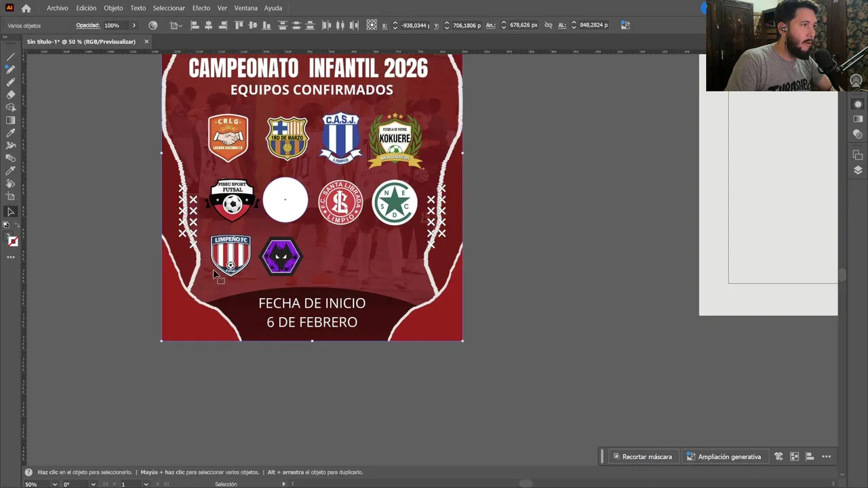Open Opacity panel via label
This screenshot has width=868, height=488.
[87, 25]
